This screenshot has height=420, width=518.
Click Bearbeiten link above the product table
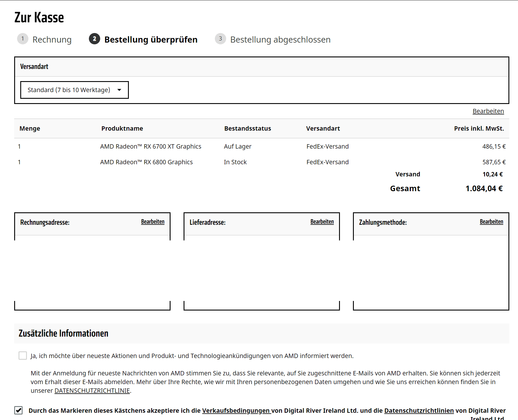[488, 111]
